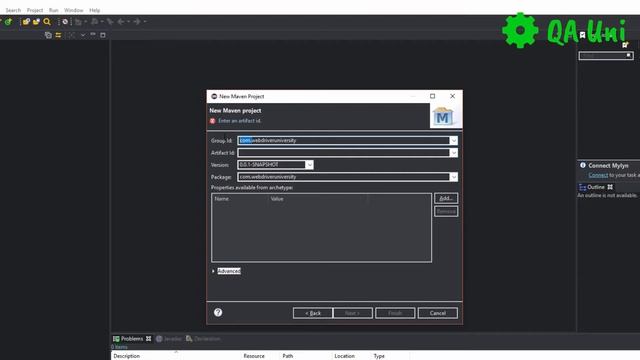Click the Resource column header
640x360 pixels.
coord(254,356)
